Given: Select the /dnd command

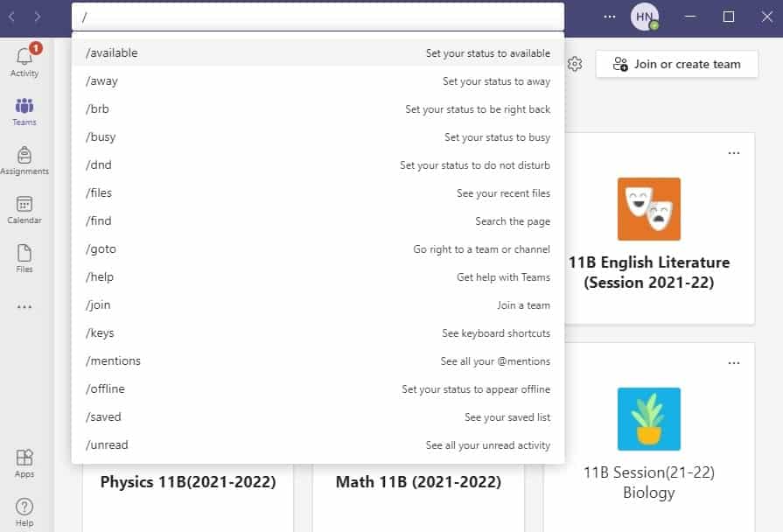Looking at the screenshot, I should pos(318,164).
